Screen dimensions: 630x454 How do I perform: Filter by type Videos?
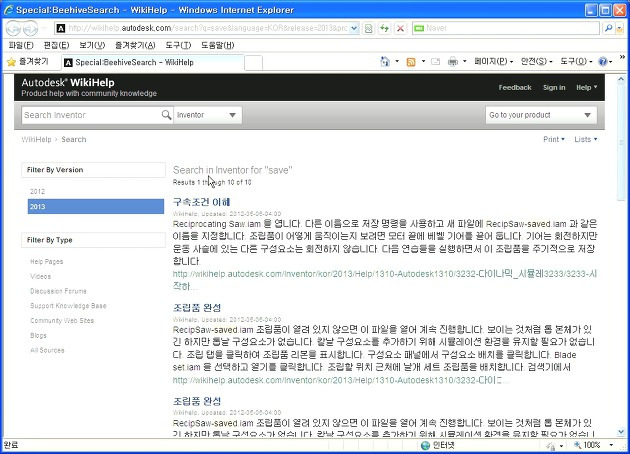click(x=40, y=276)
